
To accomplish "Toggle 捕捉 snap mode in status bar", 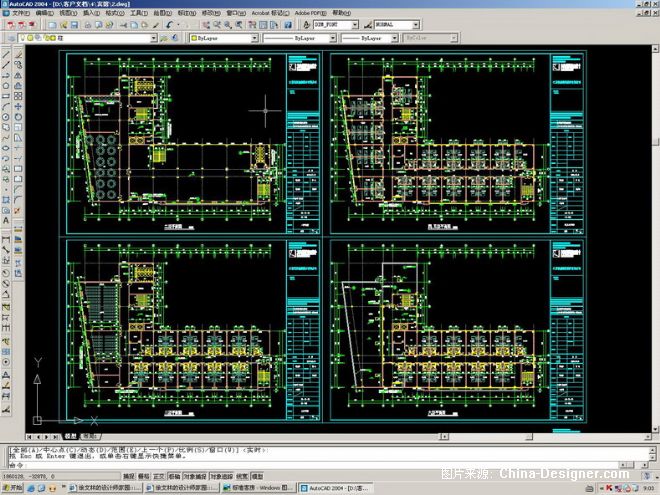I will pyautogui.click(x=128, y=476).
